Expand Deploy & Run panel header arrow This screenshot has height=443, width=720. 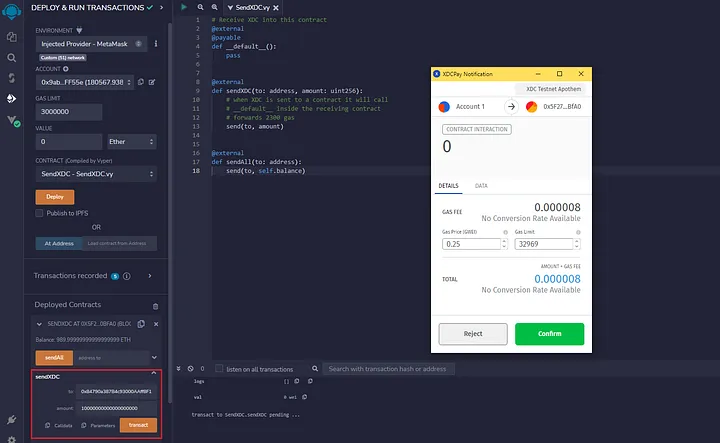click(161, 7)
